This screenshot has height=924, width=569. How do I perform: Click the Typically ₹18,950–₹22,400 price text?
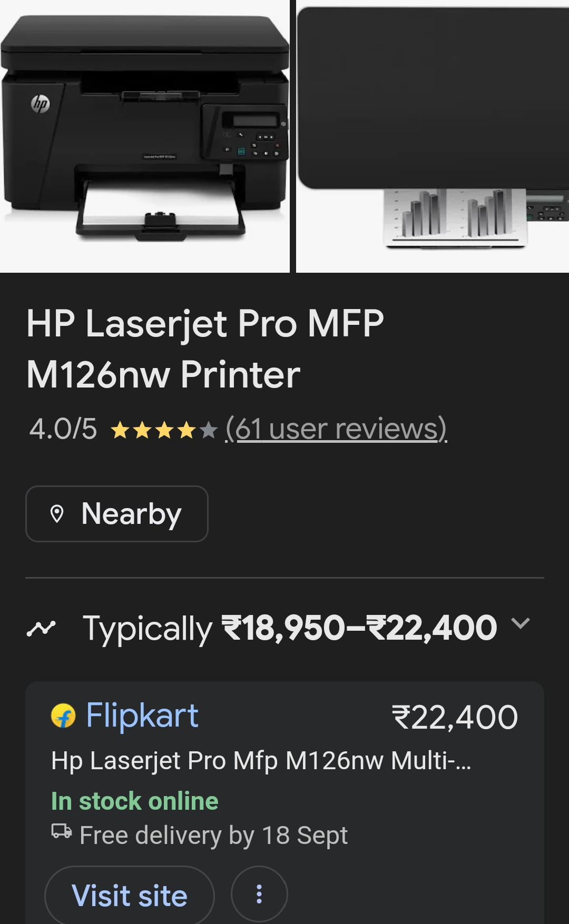point(290,628)
